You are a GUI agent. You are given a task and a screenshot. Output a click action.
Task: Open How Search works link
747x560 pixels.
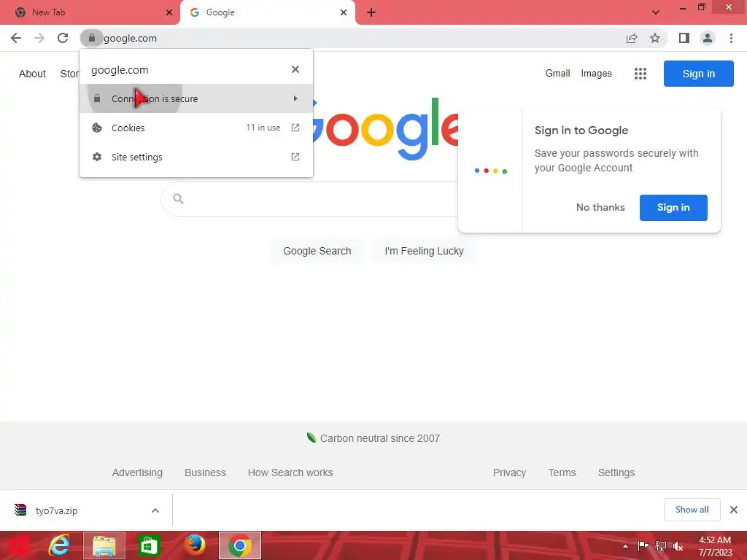pos(290,472)
